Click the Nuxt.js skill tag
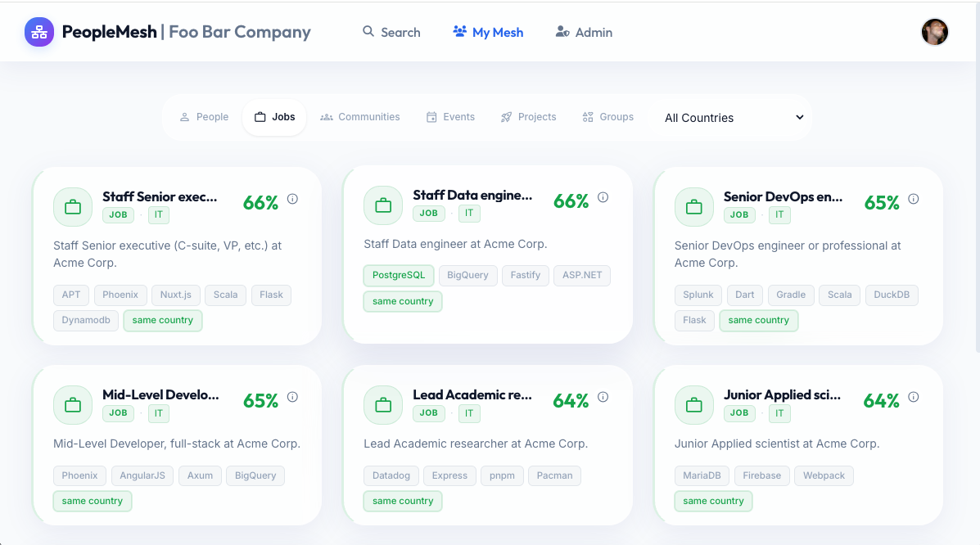 point(176,295)
